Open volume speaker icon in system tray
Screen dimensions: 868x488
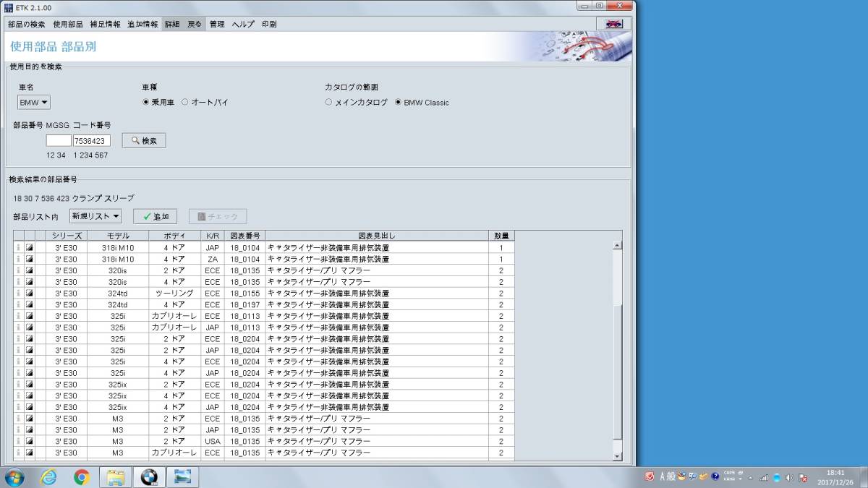pos(790,477)
